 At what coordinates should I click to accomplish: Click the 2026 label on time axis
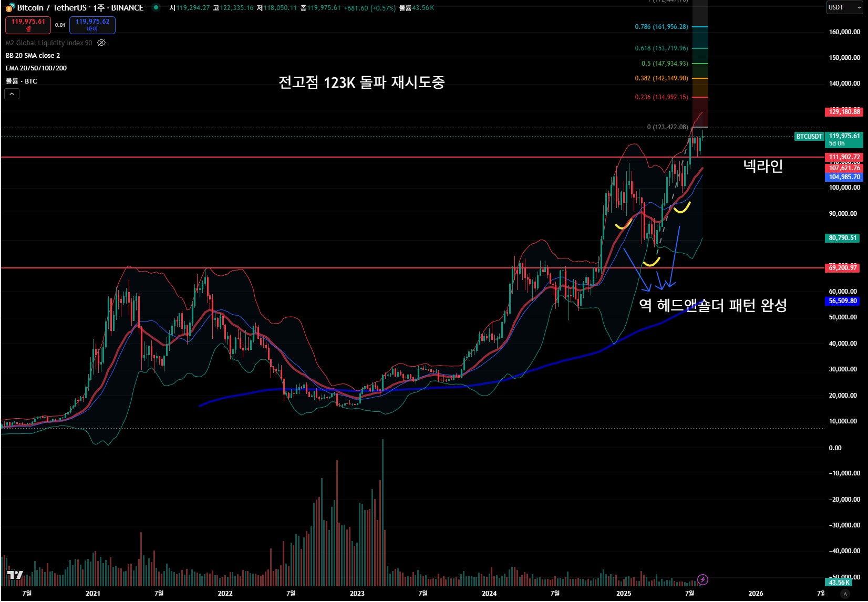coord(756,594)
